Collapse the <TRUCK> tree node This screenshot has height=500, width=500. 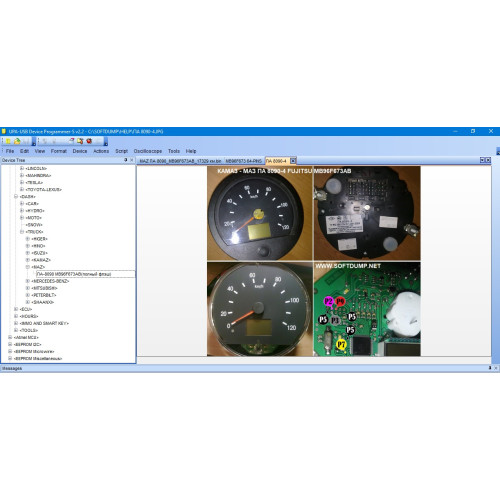coord(22,232)
